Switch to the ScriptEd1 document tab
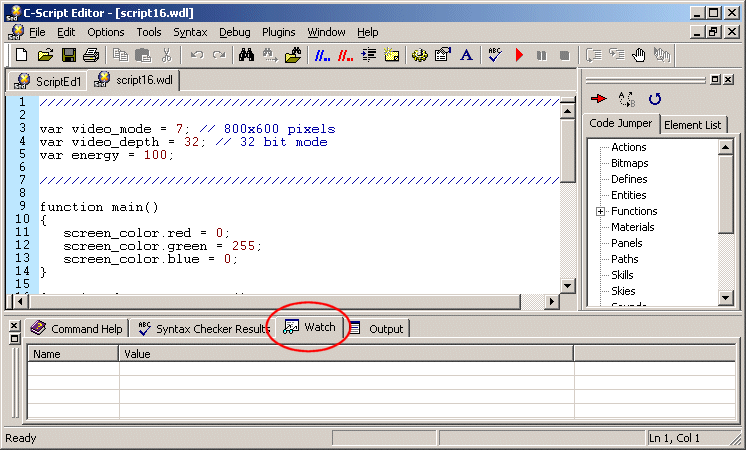This screenshot has width=746, height=450. [48, 81]
